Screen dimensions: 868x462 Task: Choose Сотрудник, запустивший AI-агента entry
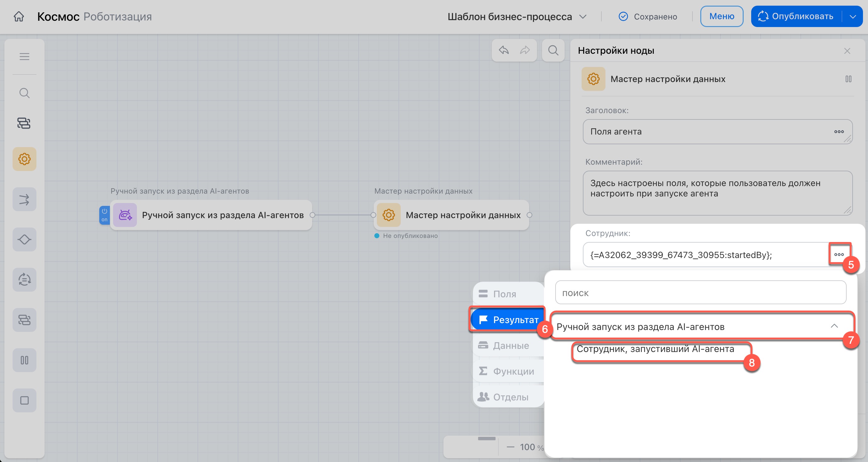[655, 349]
